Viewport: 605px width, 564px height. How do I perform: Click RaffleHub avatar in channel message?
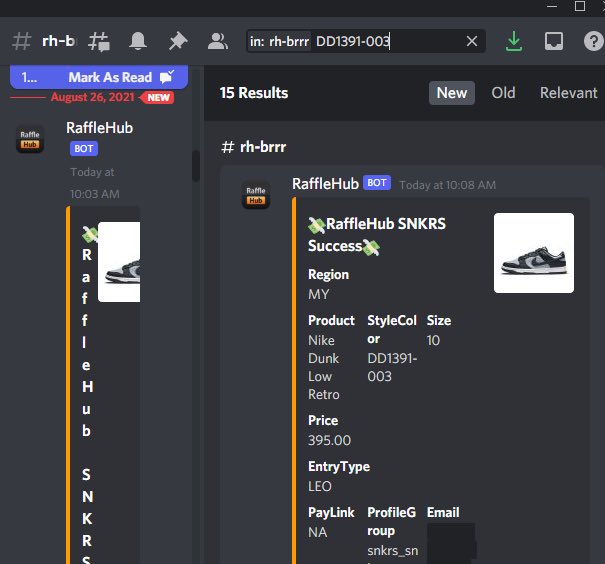pyautogui.click(x=30, y=139)
